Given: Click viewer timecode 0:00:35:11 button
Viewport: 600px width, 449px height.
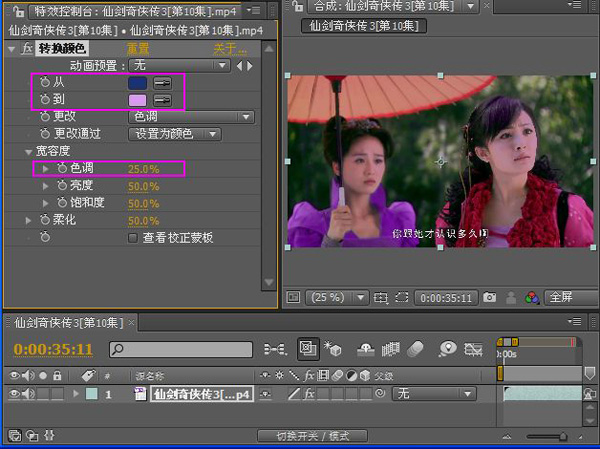Looking at the screenshot, I should pyautogui.click(x=446, y=298).
